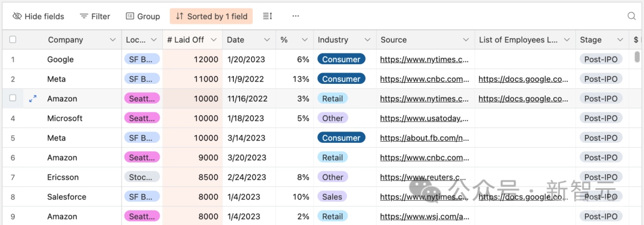Click the vertical scrollbar thumb

(637, 57)
